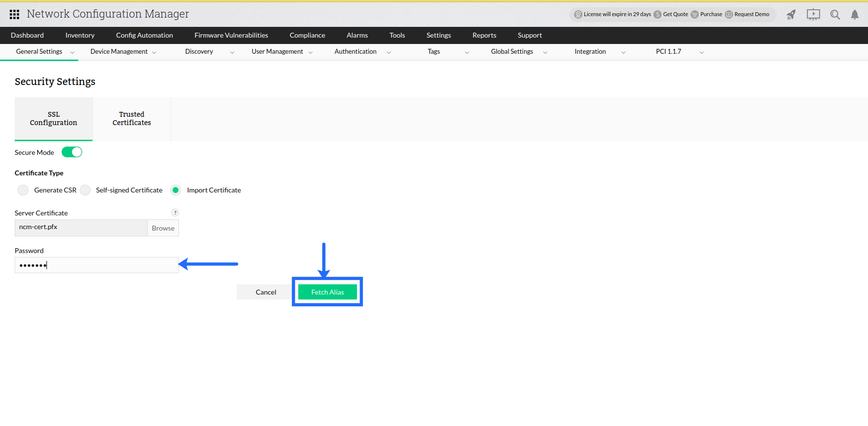
Task: Expand the Integration dropdown arrow
Action: (x=623, y=52)
